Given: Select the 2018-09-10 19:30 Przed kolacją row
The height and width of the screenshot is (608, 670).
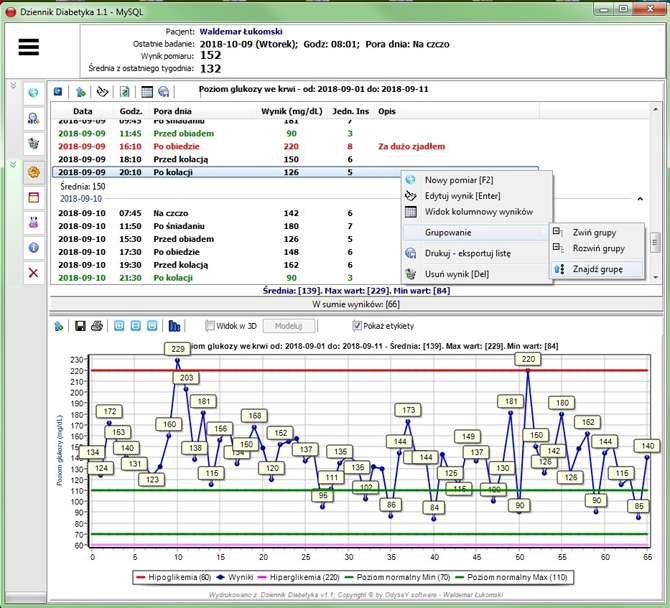Looking at the screenshot, I should tap(226, 264).
